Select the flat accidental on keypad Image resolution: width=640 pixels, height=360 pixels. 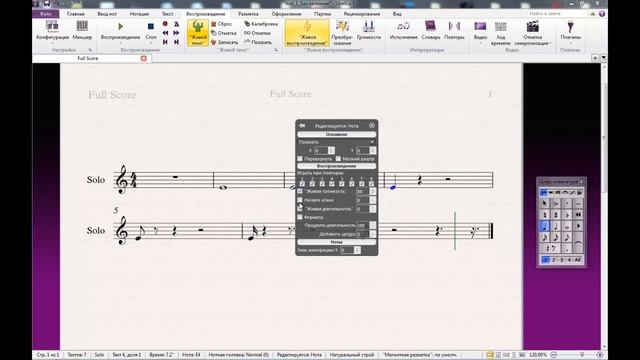click(567, 215)
